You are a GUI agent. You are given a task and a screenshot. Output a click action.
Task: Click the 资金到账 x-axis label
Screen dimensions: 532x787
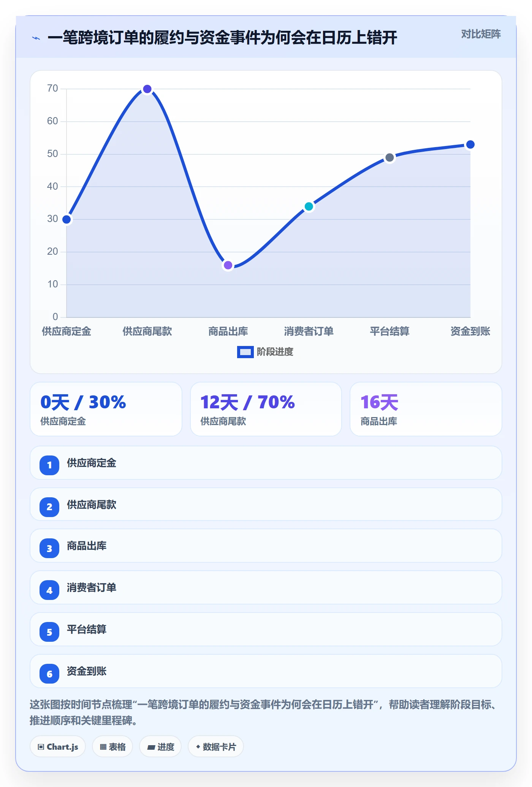tap(470, 332)
